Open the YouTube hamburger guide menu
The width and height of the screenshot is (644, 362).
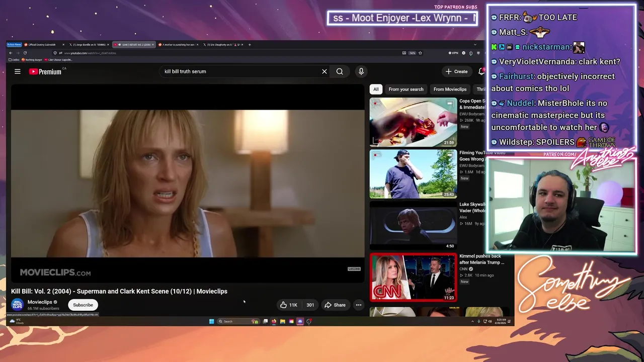pos(18,71)
